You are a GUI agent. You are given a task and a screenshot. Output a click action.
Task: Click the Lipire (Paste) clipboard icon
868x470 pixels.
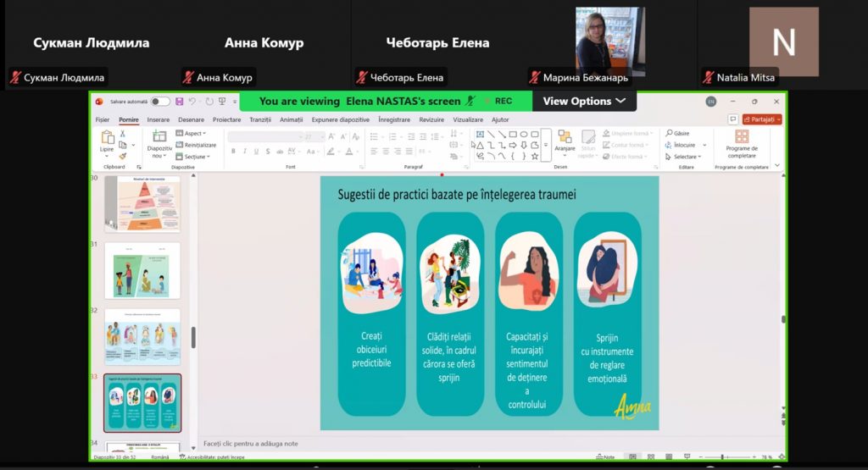pyautogui.click(x=107, y=138)
